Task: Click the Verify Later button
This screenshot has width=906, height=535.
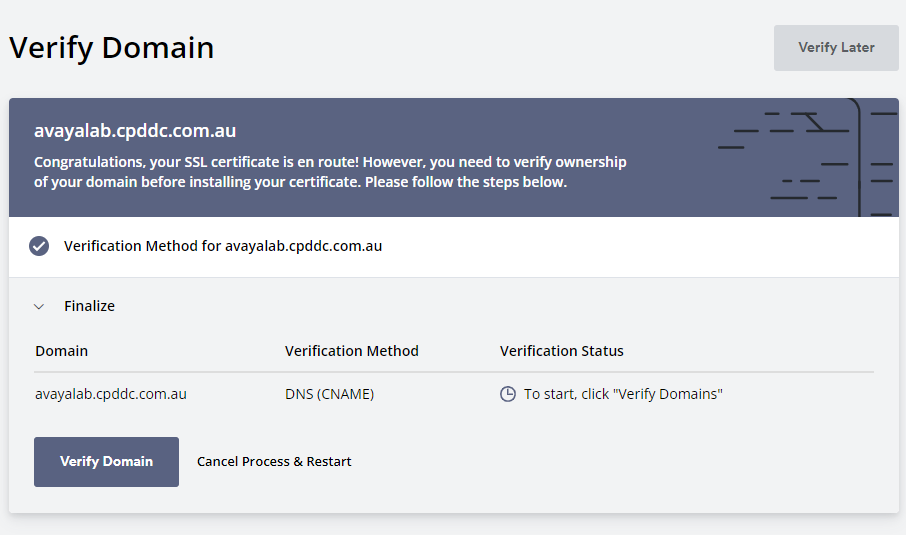Action: point(836,48)
